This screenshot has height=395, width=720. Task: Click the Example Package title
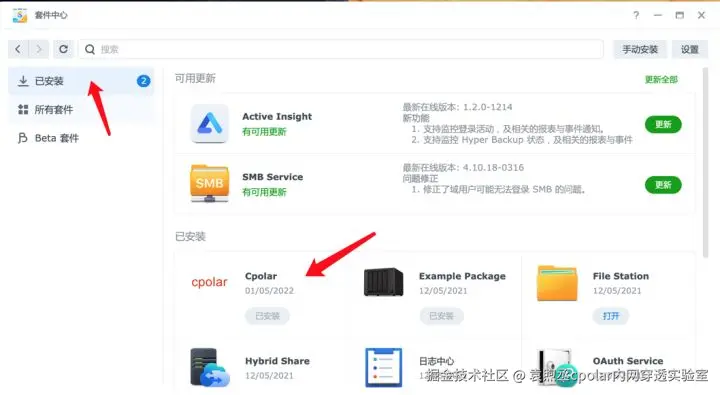coord(462,276)
